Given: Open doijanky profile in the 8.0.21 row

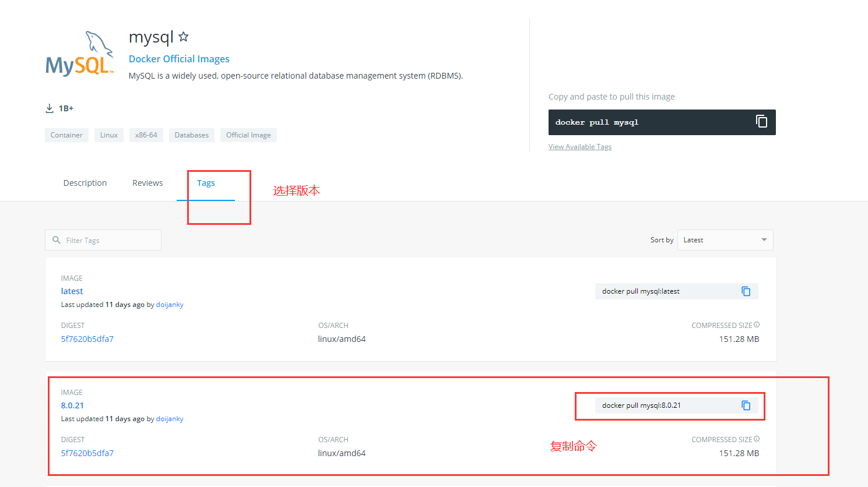Looking at the screenshot, I should click(170, 419).
